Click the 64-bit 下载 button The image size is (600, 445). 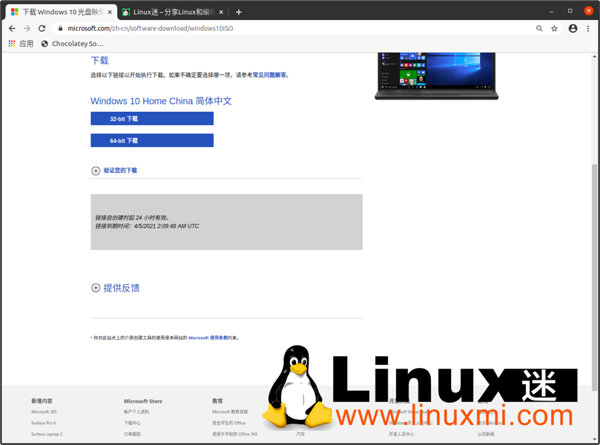click(152, 140)
